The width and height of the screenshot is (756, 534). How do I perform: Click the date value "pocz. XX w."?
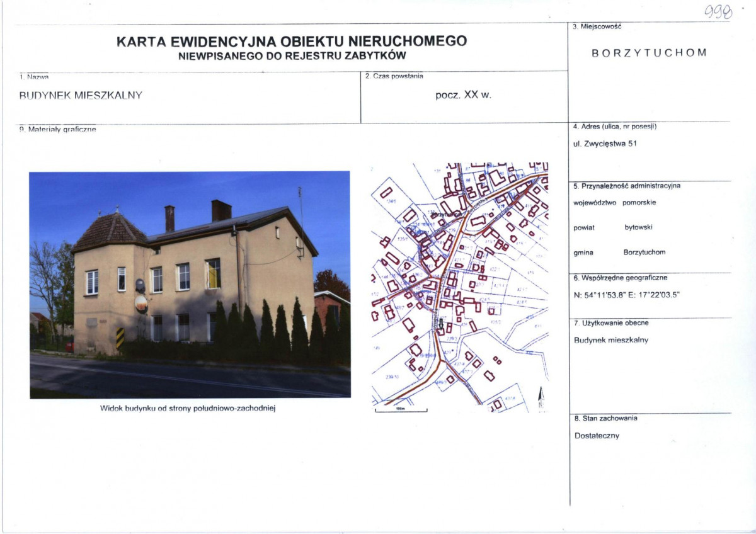(463, 95)
